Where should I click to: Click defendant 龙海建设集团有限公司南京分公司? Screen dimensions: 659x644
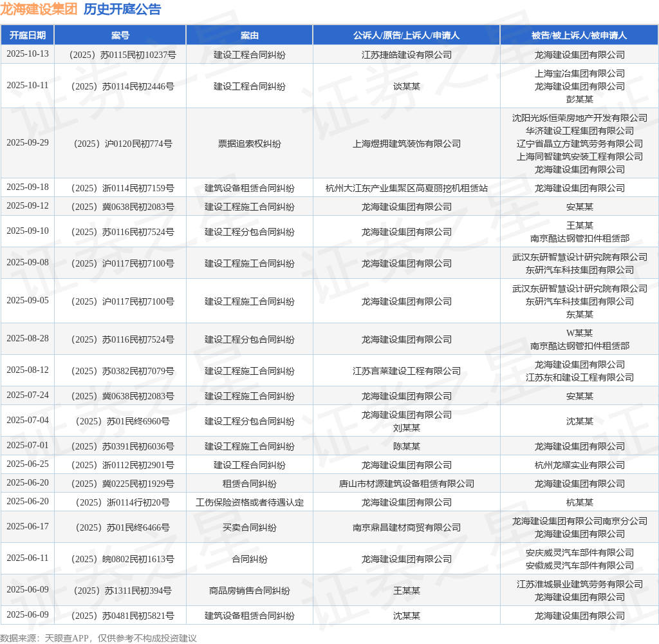580,521
